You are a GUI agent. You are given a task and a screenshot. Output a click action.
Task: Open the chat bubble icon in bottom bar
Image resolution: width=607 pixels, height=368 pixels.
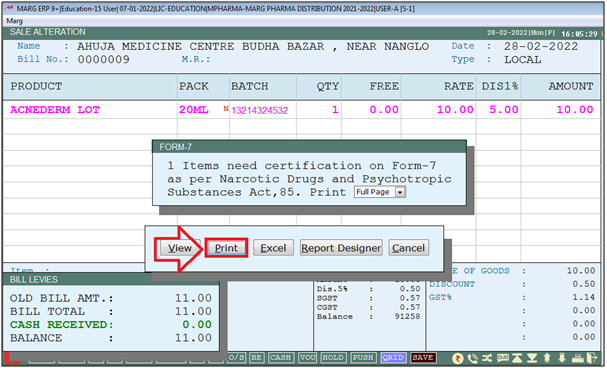coord(502,358)
